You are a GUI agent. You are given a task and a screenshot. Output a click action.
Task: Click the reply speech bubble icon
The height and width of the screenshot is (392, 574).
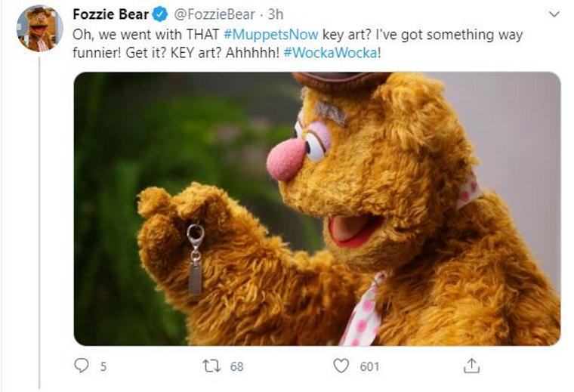(82, 366)
